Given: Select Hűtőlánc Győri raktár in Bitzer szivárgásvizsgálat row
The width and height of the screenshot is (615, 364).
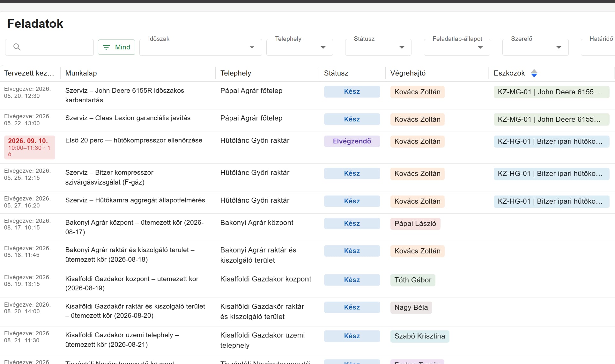Looking at the screenshot, I should [255, 173].
